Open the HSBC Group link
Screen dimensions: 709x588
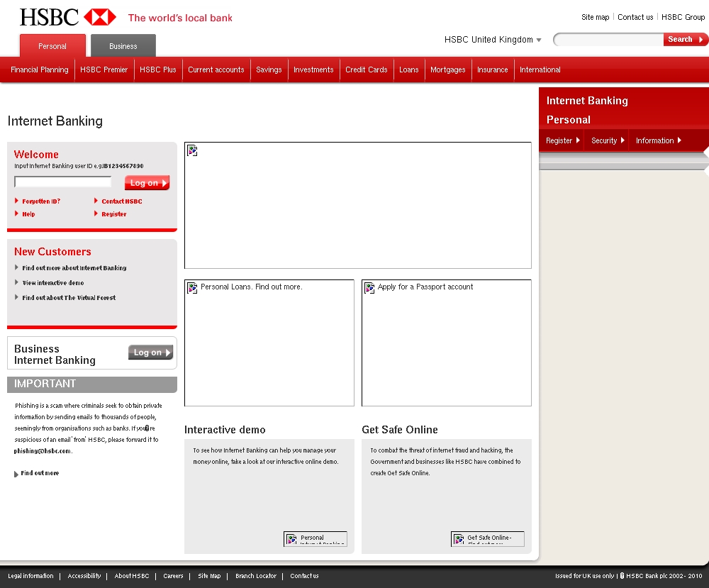[x=683, y=17]
